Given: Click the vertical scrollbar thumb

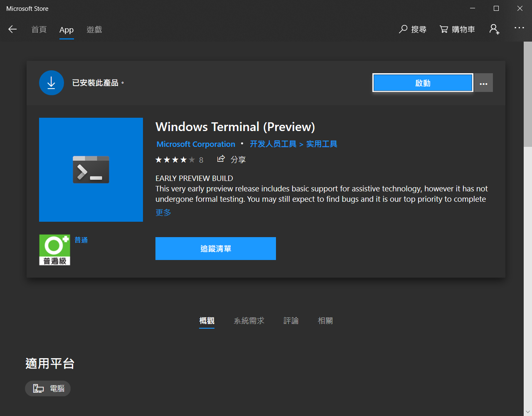Looking at the screenshot, I should point(528,94).
